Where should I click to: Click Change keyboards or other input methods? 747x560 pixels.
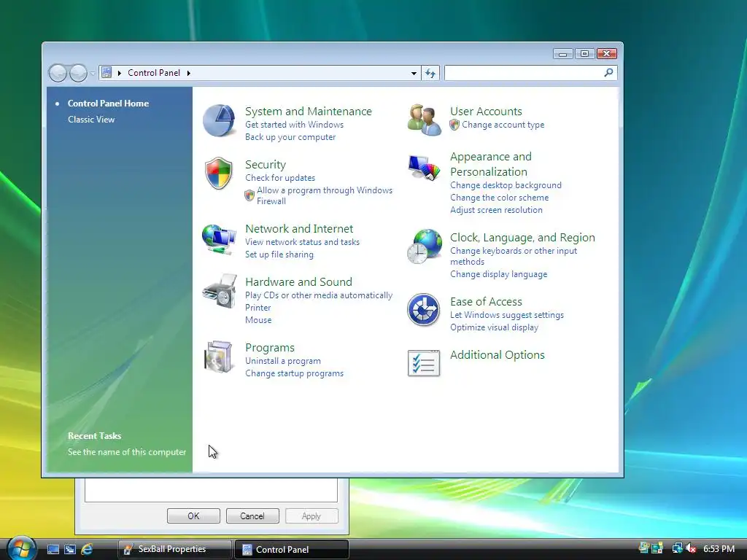click(514, 256)
